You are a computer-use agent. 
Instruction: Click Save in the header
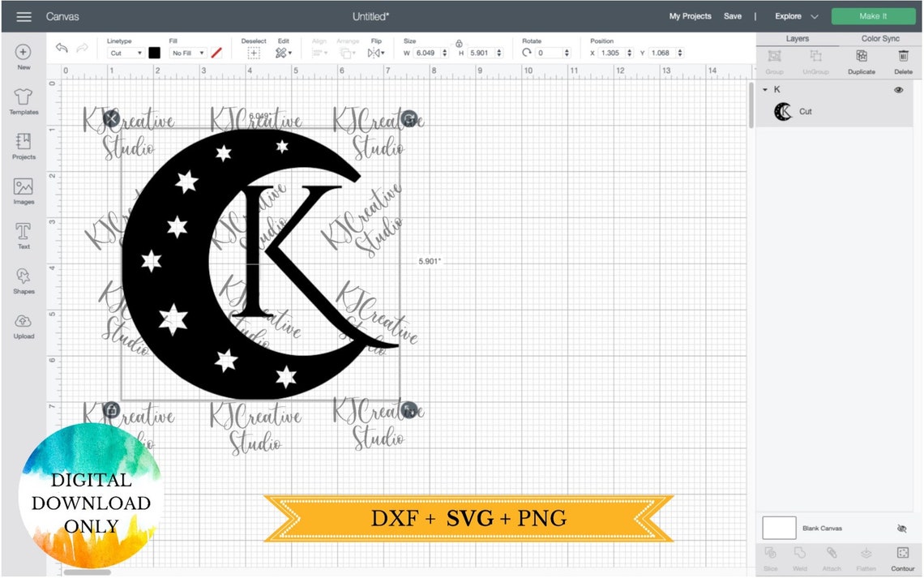pos(733,16)
